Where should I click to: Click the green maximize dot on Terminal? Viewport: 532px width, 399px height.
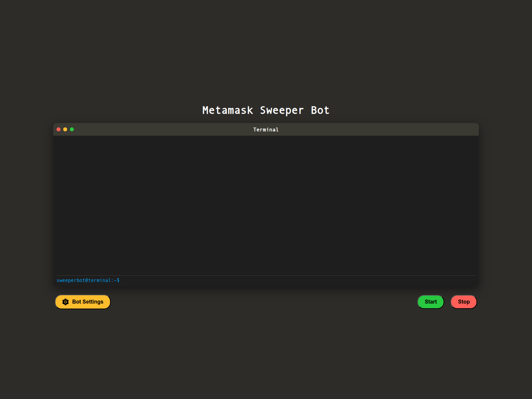pos(72,129)
